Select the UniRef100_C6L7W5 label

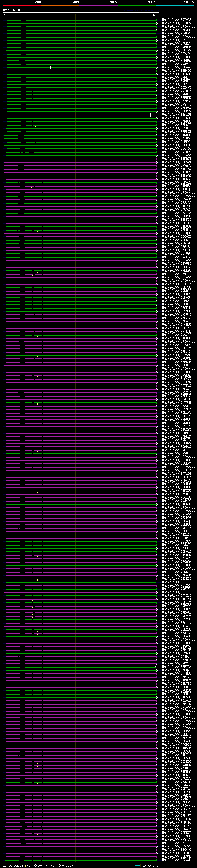coord(177,287)
